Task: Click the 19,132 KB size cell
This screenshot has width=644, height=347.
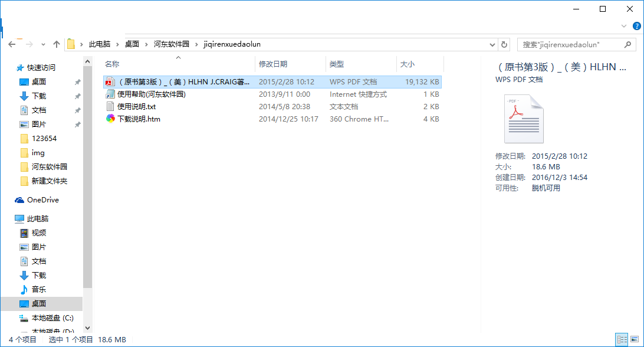Action: [422, 82]
